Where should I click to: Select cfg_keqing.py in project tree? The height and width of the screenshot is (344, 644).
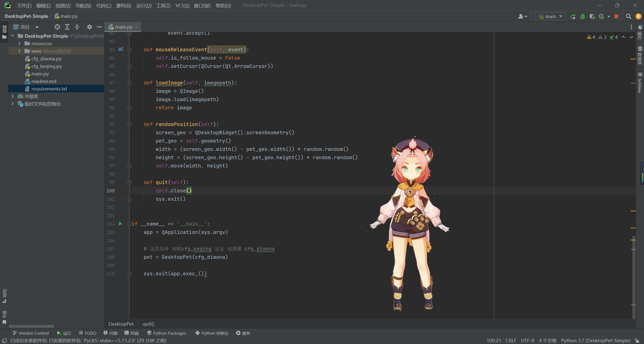[46, 66]
